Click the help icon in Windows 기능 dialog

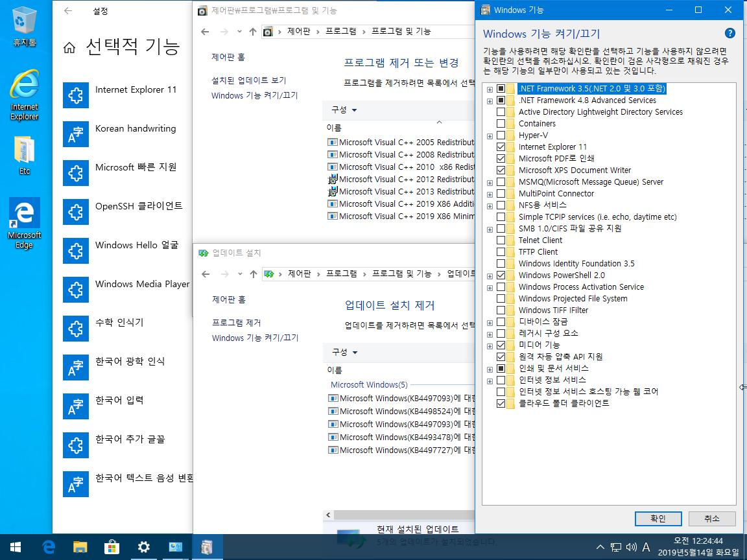point(729,33)
